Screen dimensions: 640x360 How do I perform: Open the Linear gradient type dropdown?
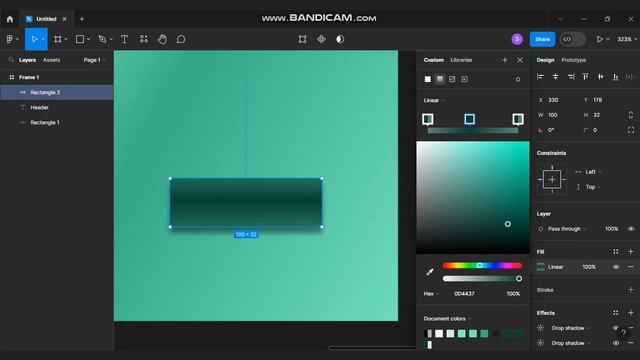click(x=434, y=100)
